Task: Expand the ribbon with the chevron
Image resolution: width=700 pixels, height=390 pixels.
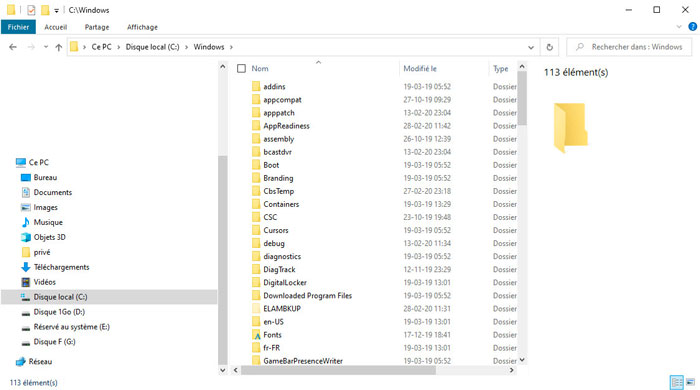Action: 679,27
